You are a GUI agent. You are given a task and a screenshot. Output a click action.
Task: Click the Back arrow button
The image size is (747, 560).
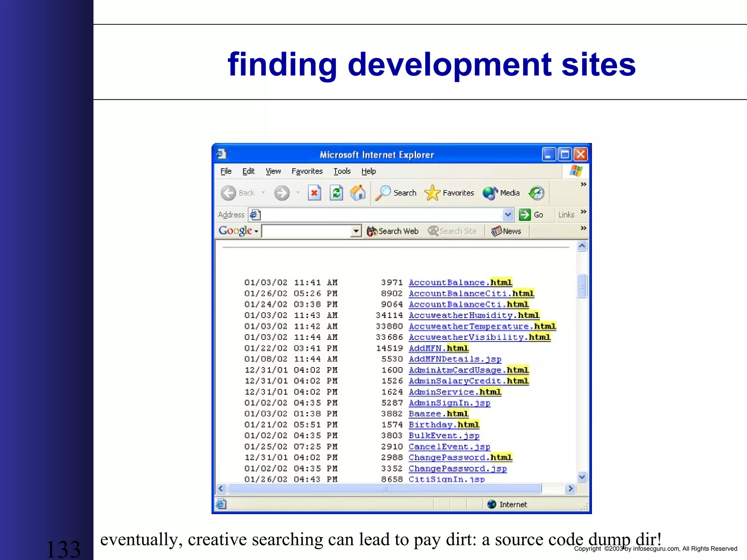click(229, 193)
